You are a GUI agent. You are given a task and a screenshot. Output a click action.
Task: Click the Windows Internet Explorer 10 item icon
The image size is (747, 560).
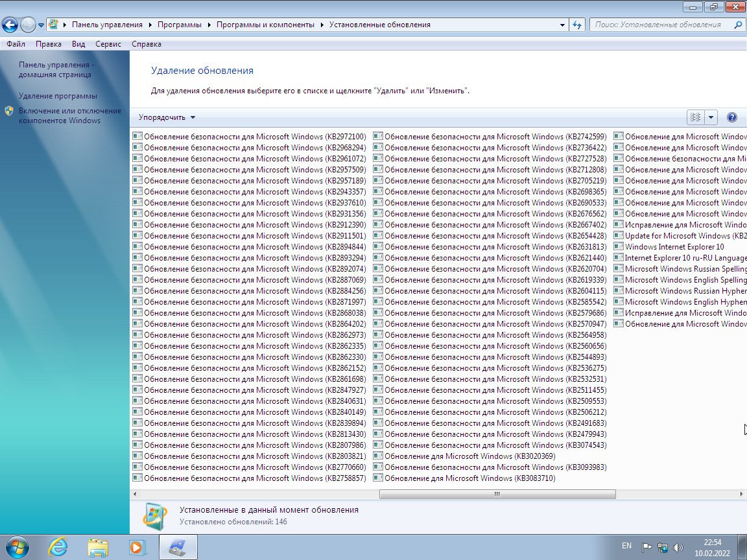click(x=619, y=246)
